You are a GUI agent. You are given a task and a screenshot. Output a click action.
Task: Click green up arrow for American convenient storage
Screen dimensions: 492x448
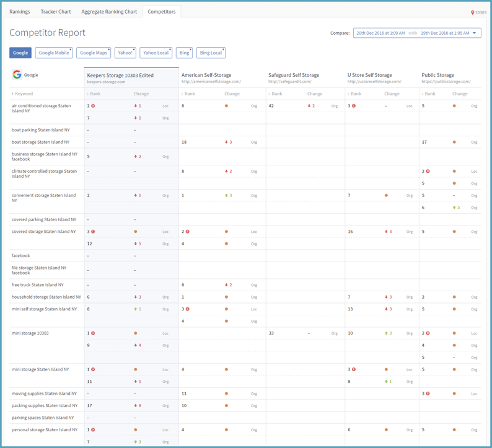226,195
